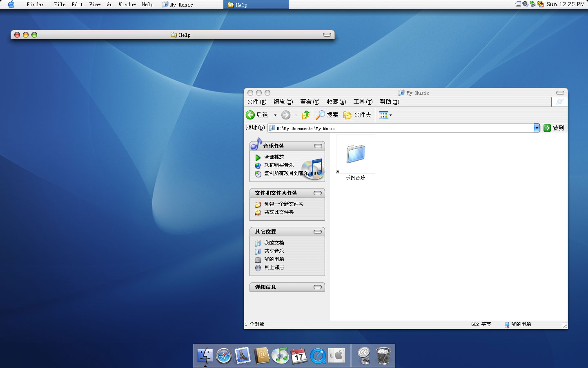The width and height of the screenshot is (588, 368).
Task: Open the Trash in the dock
Action: (x=383, y=356)
